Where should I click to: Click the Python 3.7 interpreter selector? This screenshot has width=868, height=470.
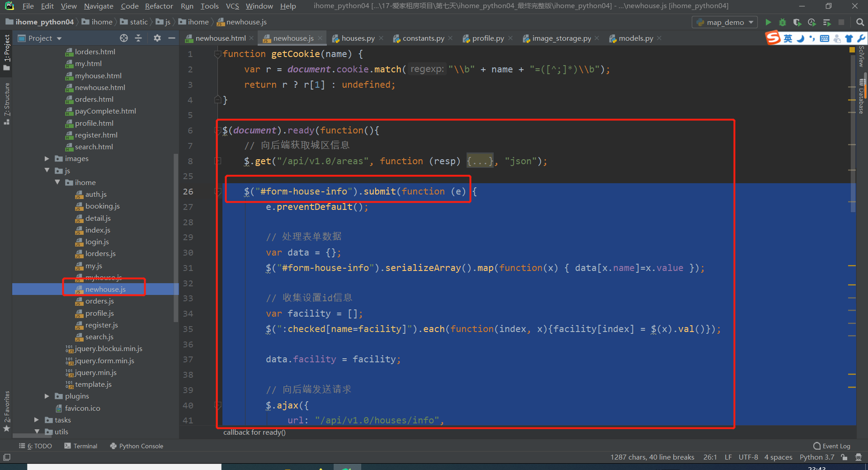pyautogui.click(x=817, y=457)
